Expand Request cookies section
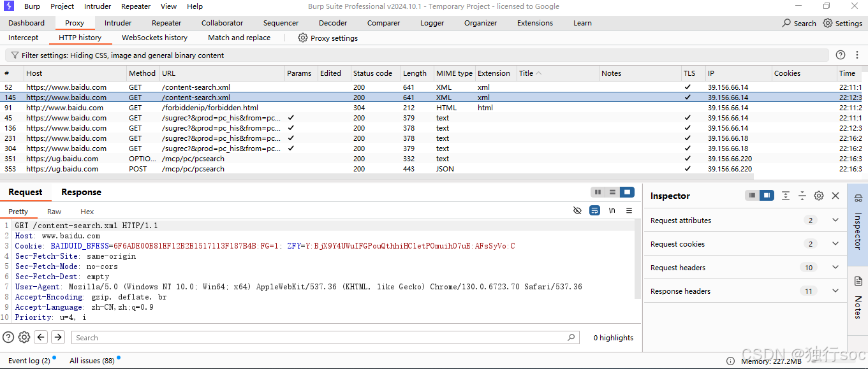Image resolution: width=868 pixels, height=369 pixels. point(835,243)
